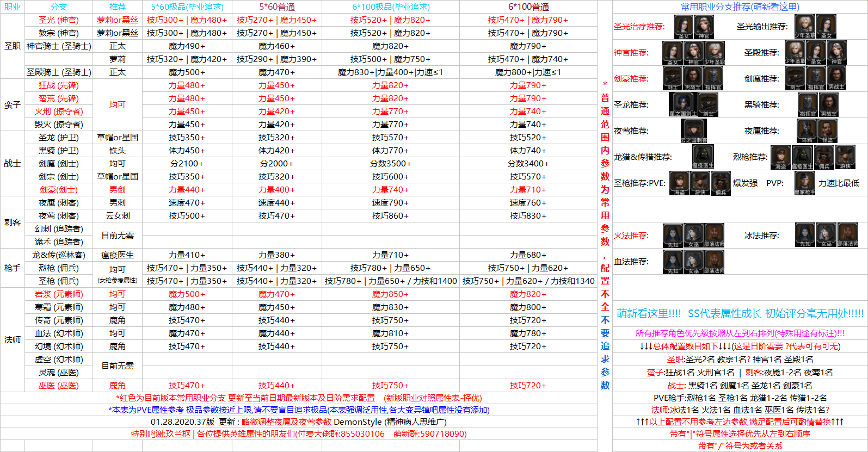Click 体力770+ cell in 黑骑 row
Viewport: 868px width, 452px height.
pyautogui.click(x=391, y=151)
